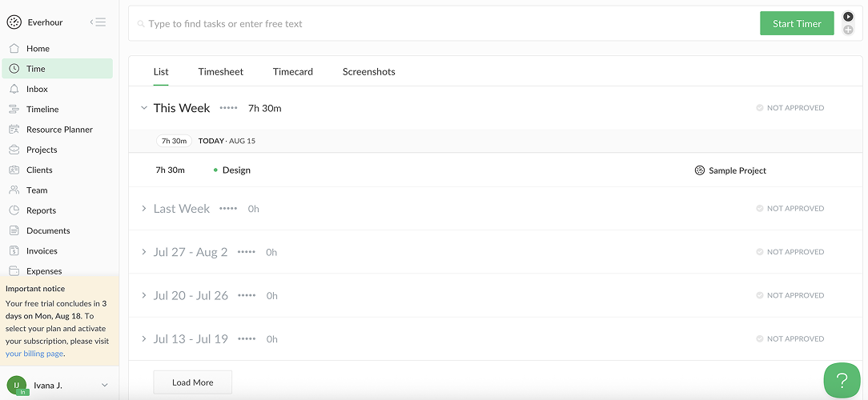The width and height of the screenshot is (868, 400).
Task: Expand the Last Week section
Action: click(x=144, y=209)
